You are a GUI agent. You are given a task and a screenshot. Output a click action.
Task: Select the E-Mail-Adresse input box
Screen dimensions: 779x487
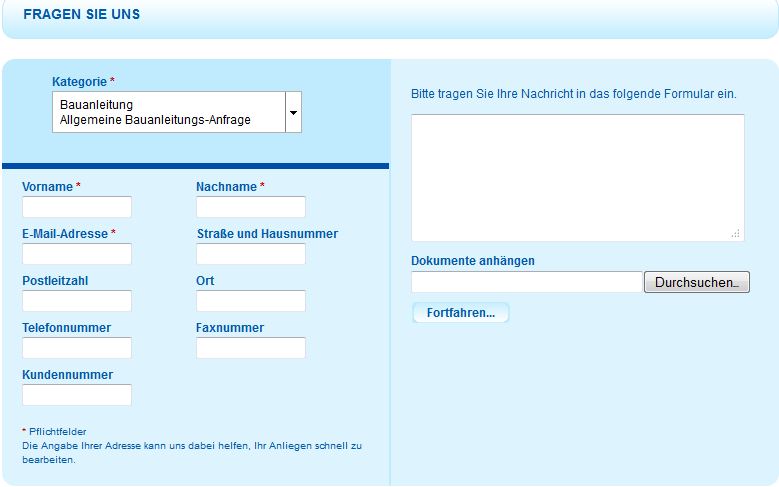pyautogui.click(x=77, y=254)
